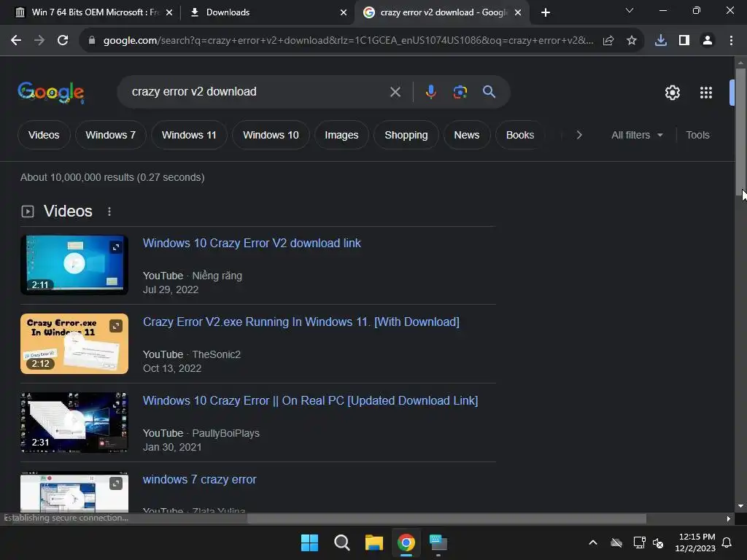
Task: Open the taskbar app next to Chrome
Action: [x=438, y=542]
